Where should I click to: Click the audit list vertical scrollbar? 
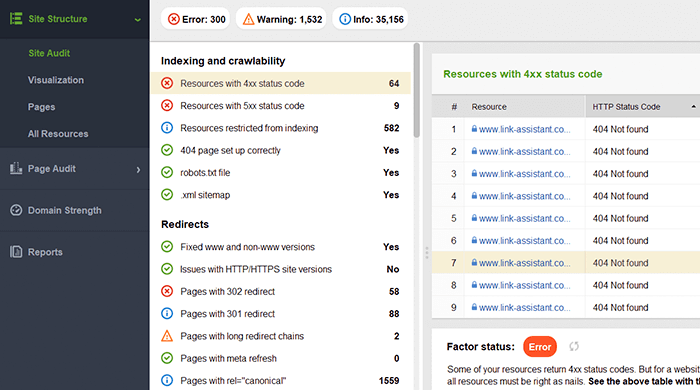pyautogui.click(x=417, y=90)
